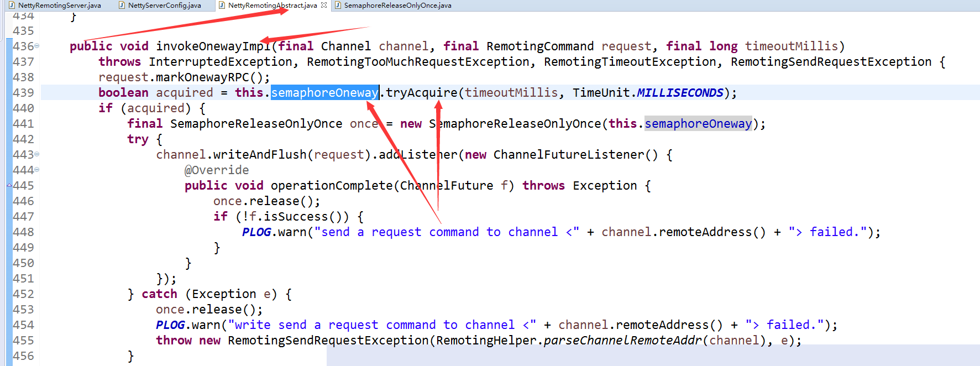This screenshot has width=980, height=366.
Task: Click the "write send a request command" string
Action: 382,325
